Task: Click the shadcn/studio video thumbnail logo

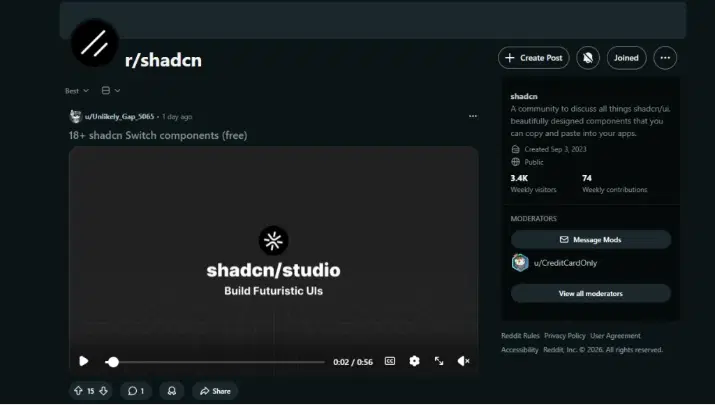Action: [x=273, y=241]
